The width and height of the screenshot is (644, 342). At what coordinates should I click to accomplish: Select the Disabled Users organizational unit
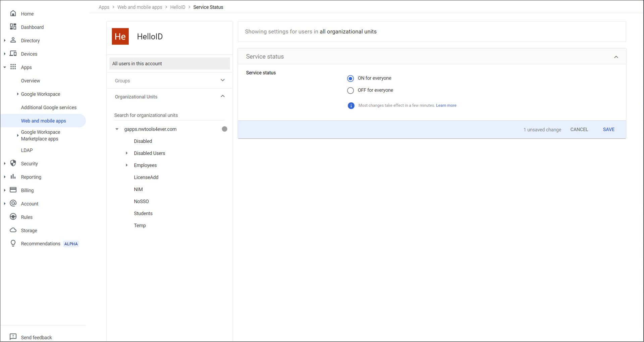149,153
